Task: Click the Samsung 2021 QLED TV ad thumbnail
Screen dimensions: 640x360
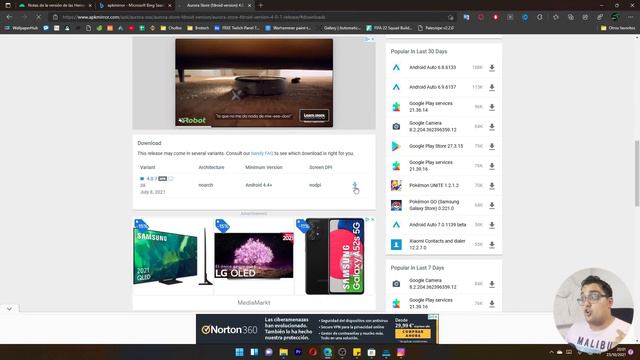Action: point(173,256)
